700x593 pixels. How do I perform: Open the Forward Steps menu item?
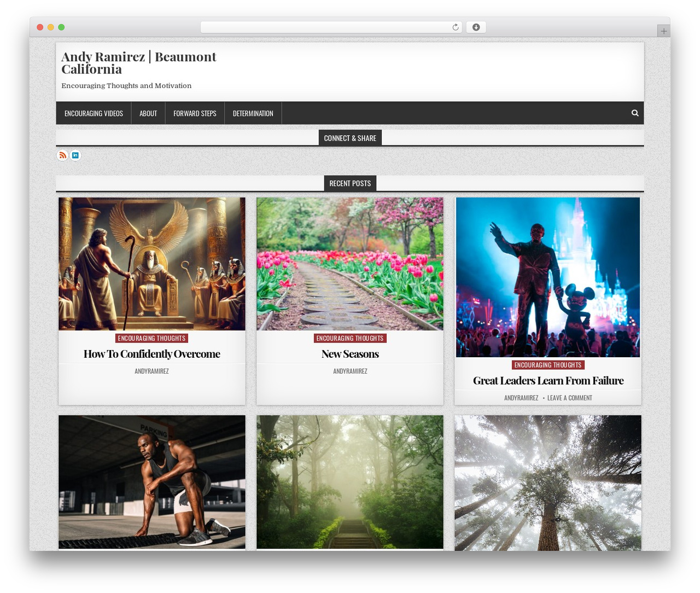(195, 113)
